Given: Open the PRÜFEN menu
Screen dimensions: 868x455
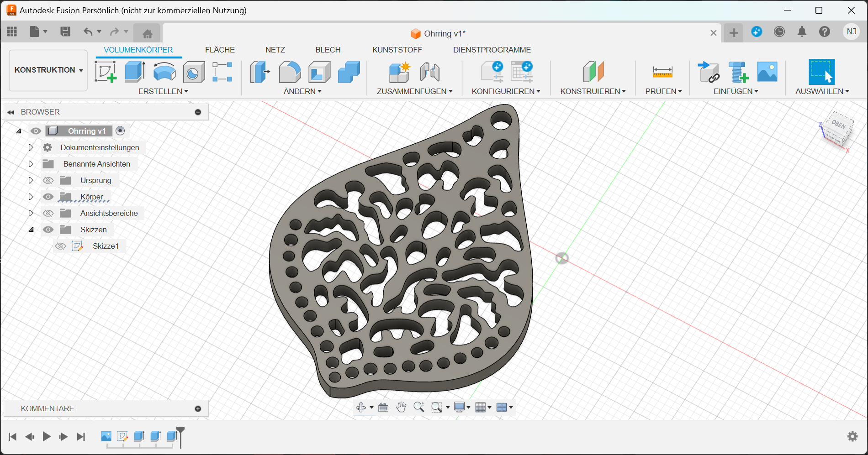Looking at the screenshot, I should click(x=663, y=91).
